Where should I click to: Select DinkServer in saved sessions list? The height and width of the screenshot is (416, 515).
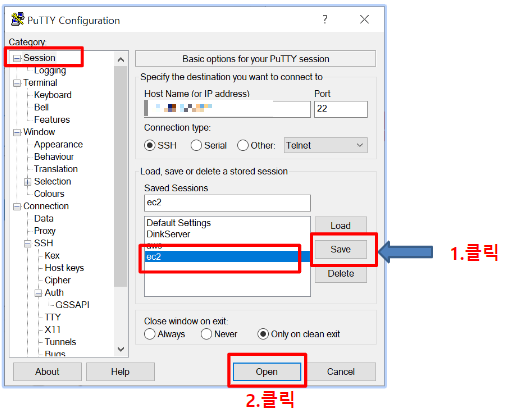pos(227,234)
